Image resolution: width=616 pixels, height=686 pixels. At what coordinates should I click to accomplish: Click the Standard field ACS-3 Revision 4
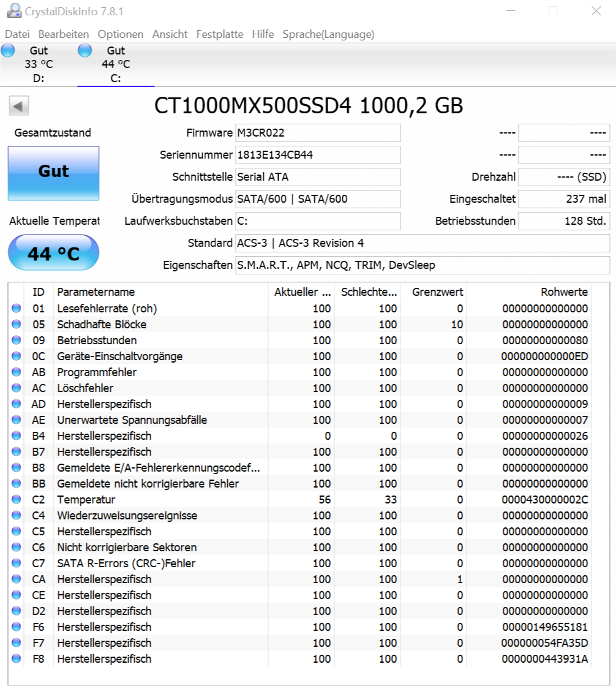click(x=423, y=243)
